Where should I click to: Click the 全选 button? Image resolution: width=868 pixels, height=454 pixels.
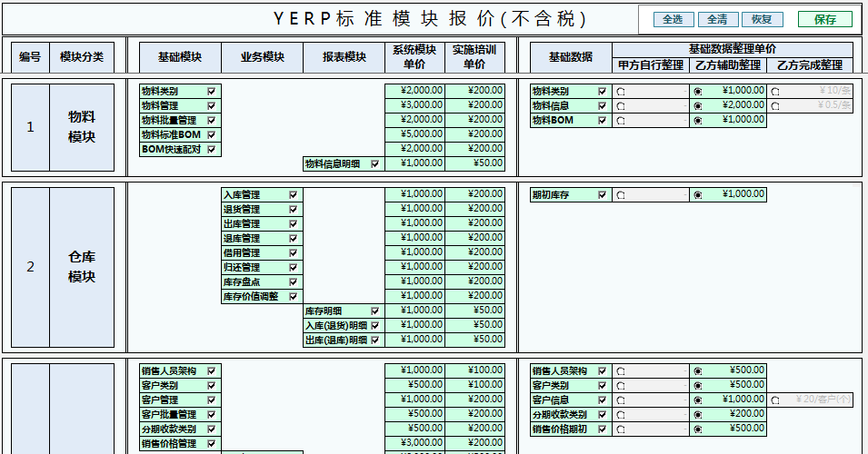tap(673, 19)
